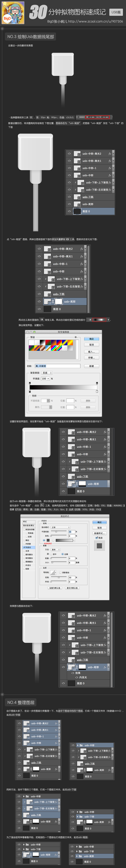Screen dimensions: 126x868
Task: Select the 边缘 source radio button
Action: [x=63, y=554]
